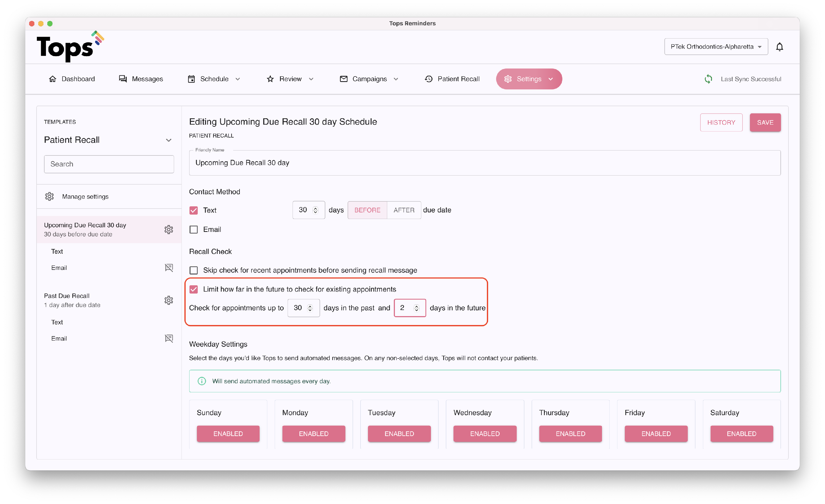
Task: Enable the Email contact method checkbox
Action: [x=194, y=230]
